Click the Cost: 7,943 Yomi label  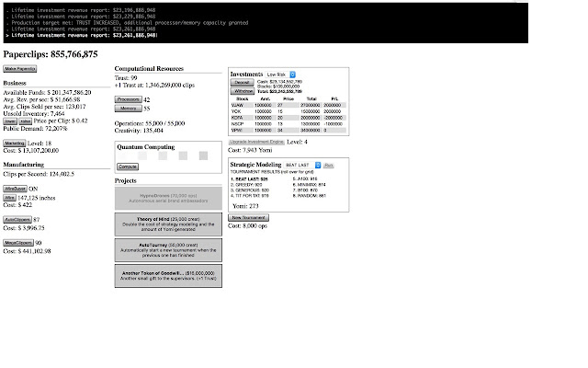point(250,150)
